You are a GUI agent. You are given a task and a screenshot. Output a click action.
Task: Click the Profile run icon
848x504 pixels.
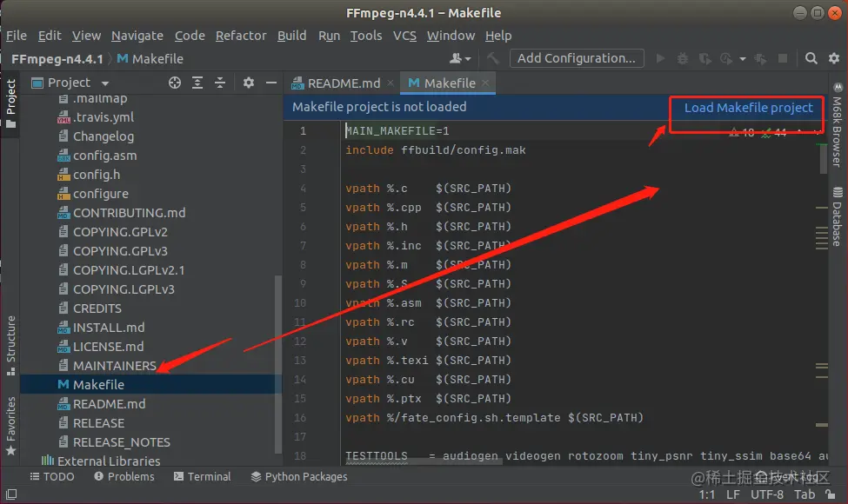tap(726, 58)
